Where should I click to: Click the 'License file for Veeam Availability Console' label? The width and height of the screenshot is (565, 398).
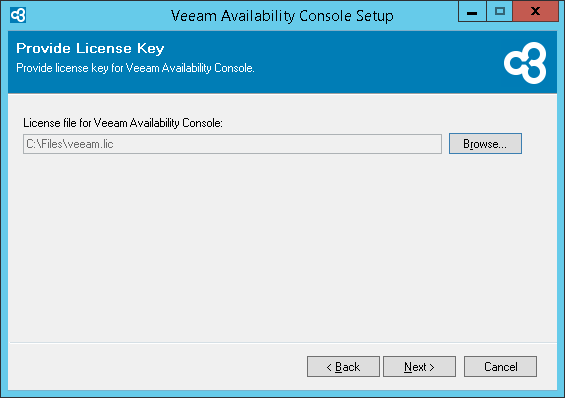coord(123,123)
